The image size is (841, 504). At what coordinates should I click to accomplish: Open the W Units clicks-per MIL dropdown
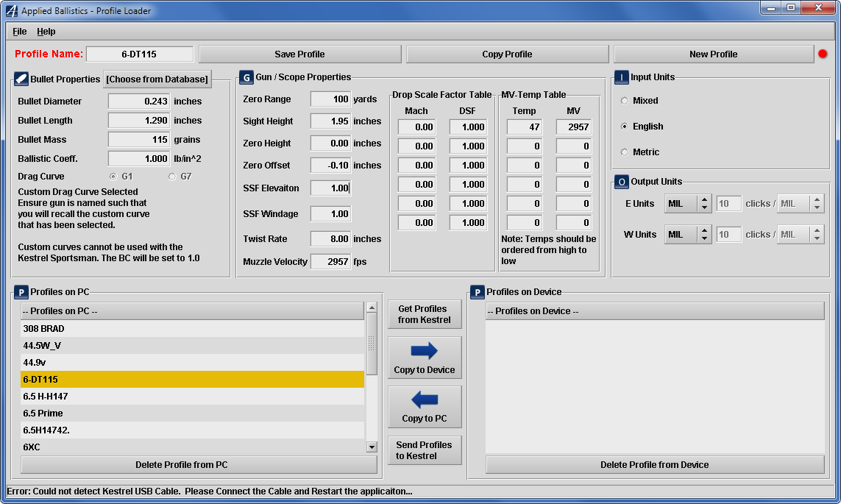pyautogui.click(x=801, y=234)
